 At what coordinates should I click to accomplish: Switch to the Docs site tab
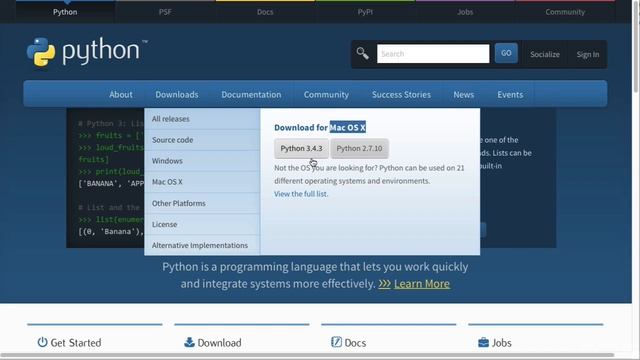click(265, 12)
